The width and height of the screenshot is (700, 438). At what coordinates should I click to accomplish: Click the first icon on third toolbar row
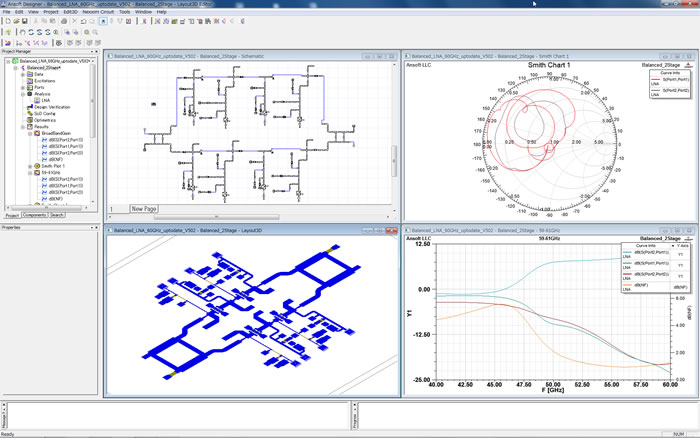8,43
